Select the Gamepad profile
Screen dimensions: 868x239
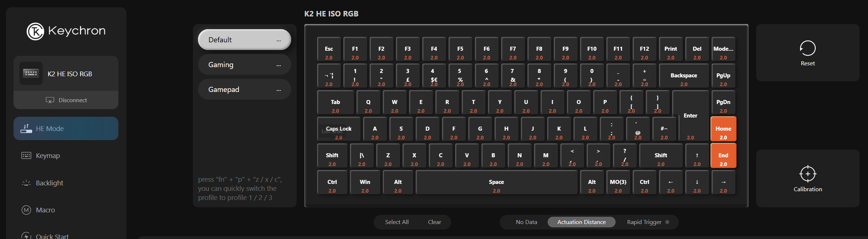244,89
